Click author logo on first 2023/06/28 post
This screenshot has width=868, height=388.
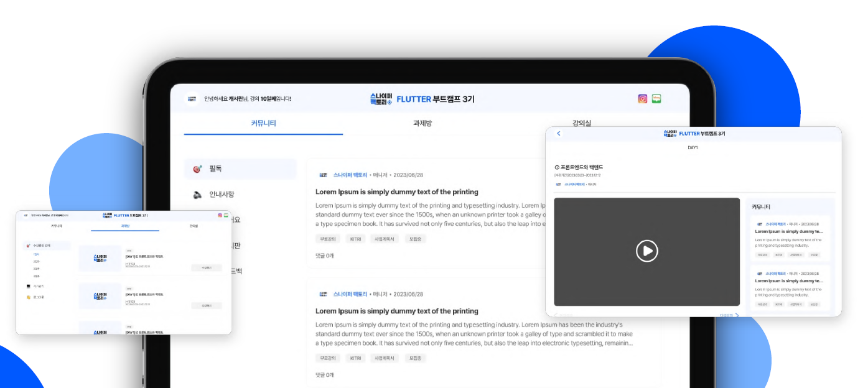pos(324,175)
